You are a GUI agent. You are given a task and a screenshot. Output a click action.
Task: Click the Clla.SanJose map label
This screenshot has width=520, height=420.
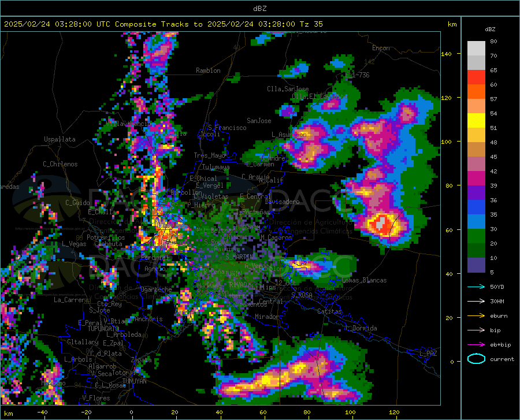[x=288, y=89]
